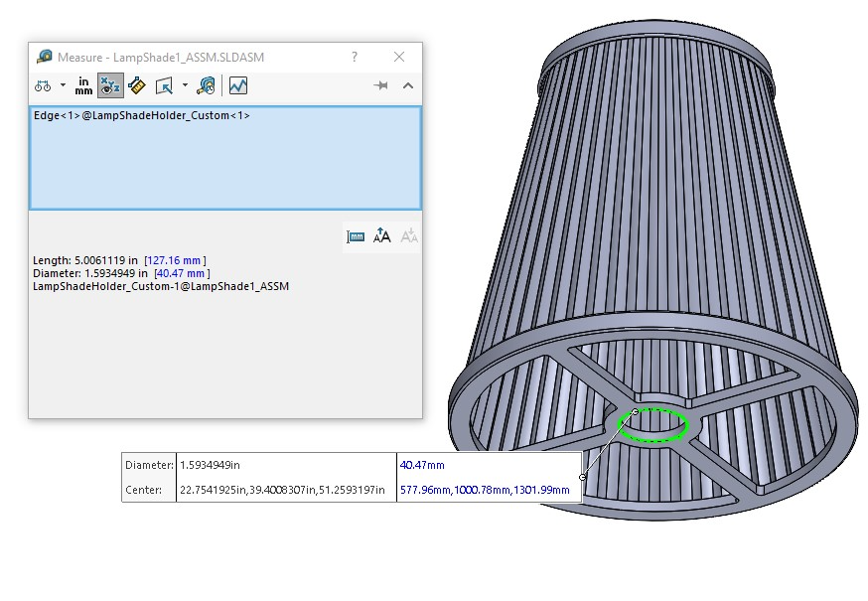This screenshot has width=868, height=601.
Task: Toggle Show XYZ Measurements off
Action: click(110, 85)
